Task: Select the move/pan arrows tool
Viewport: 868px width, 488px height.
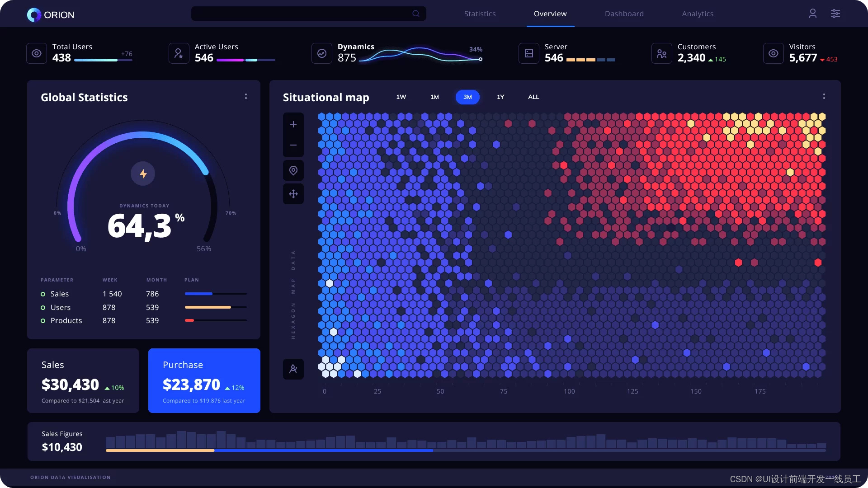Action: 293,194
